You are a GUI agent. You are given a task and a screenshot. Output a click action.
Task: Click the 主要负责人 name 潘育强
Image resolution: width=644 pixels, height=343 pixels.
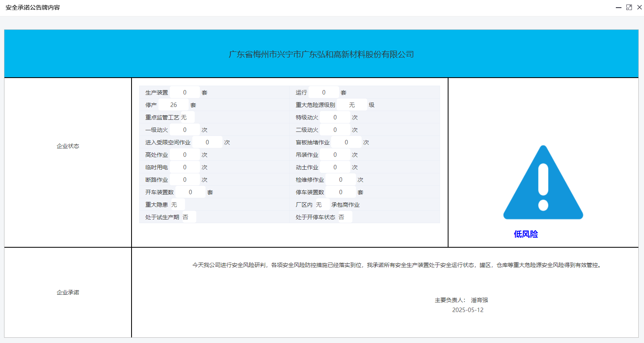(x=479, y=300)
